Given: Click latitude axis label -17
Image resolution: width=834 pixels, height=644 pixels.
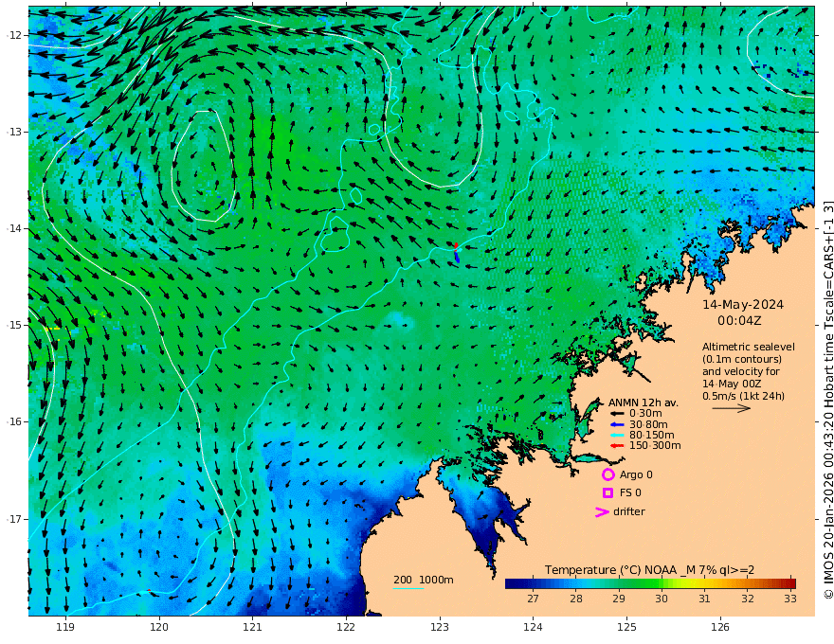Looking at the screenshot, I should click(x=14, y=519).
